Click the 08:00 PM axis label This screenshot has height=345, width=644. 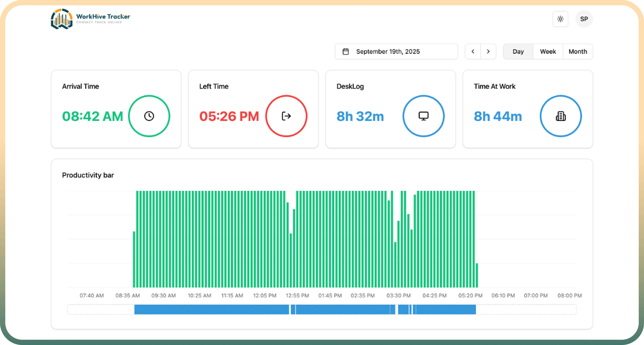click(570, 295)
